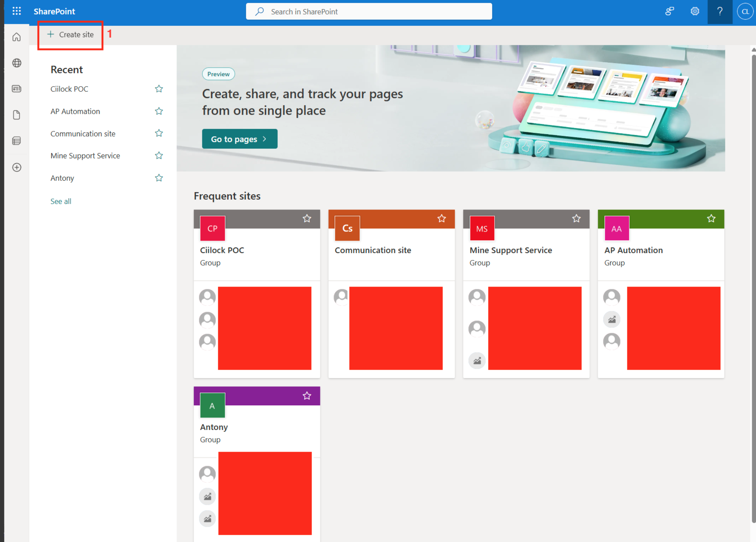The image size is (756, 542).
Task: Open the Settings gear icon
Action: coord(695,11)
